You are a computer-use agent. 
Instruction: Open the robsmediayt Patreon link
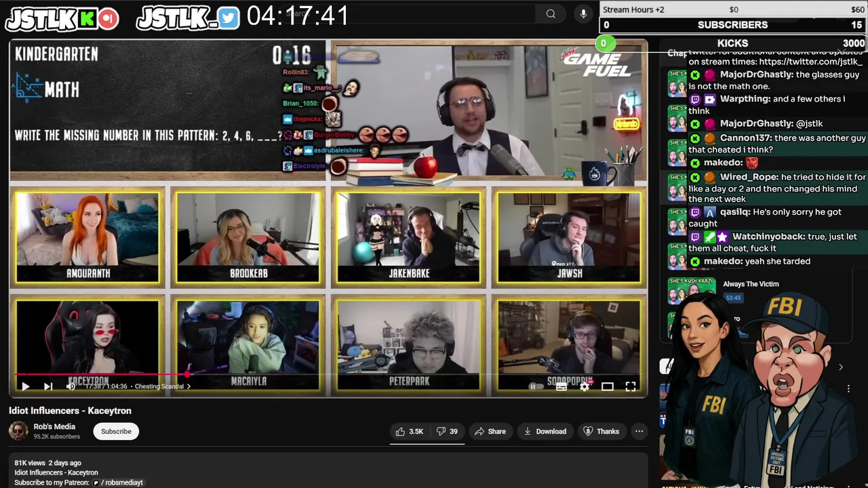pyautogui.click(x=117, y=483)
